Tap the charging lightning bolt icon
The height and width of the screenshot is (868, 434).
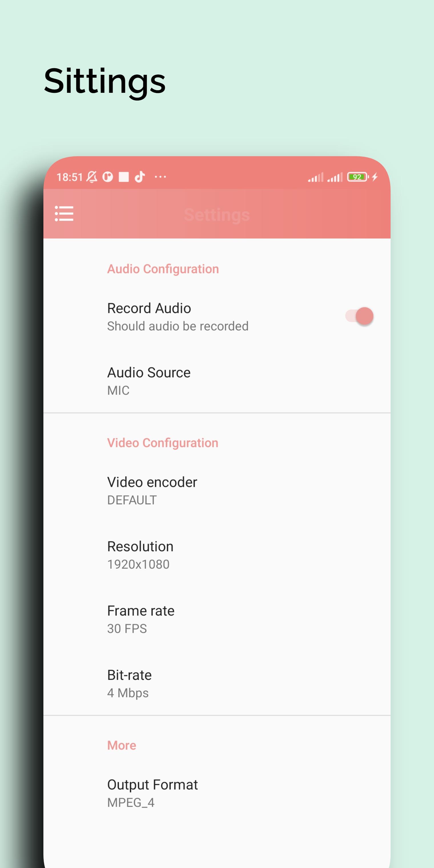click(375, 177)
